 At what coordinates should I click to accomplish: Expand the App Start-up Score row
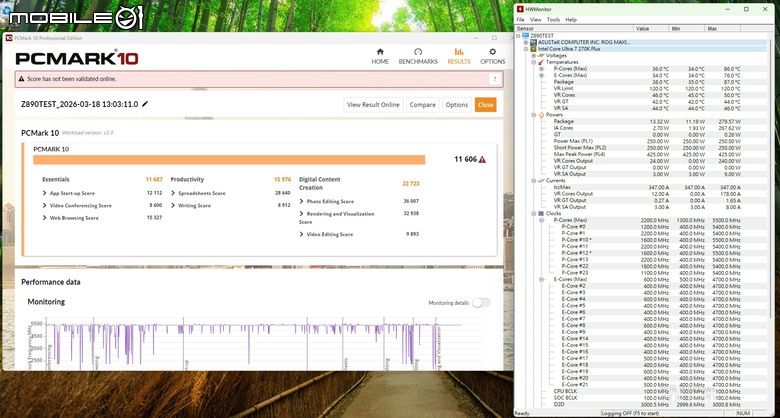tap(45, 193)
